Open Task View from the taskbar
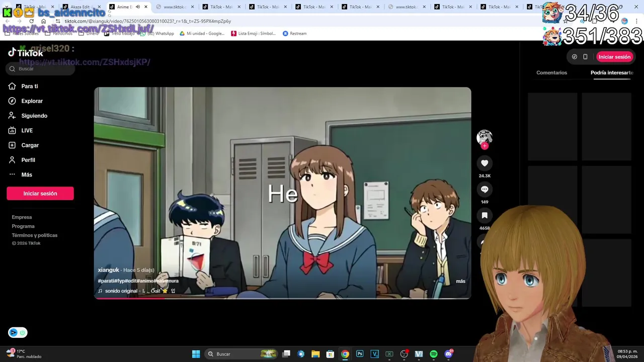Screen dimensions: 644x362 click(286, 354)
